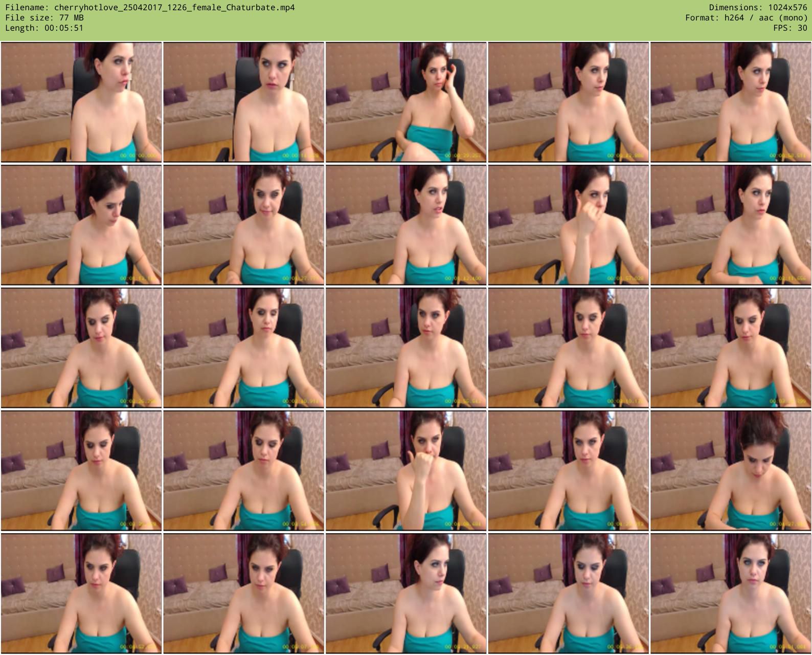Select second-row thumbnail with hand near face
This screenshot has width=812, height=655.
pyautogui.click(x=568, y=225)
